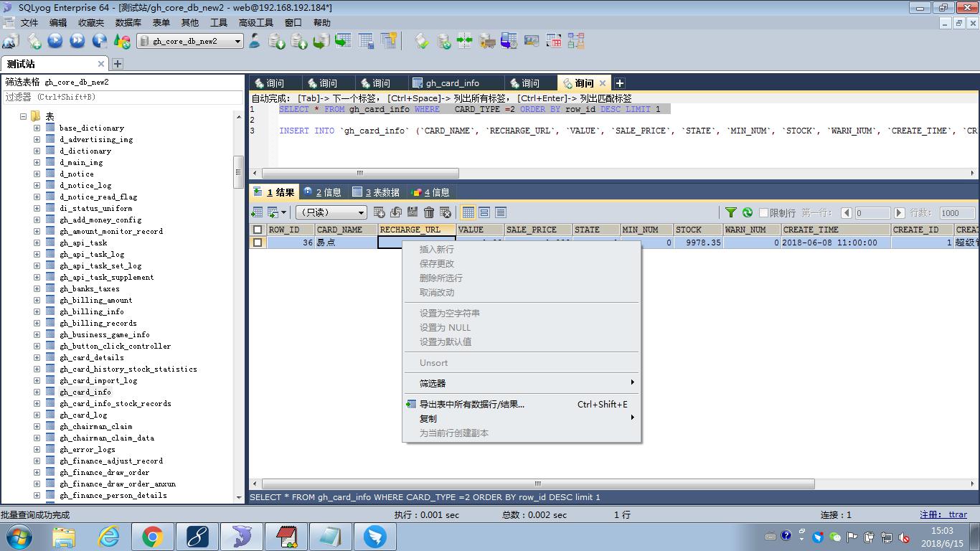Open the 复制 submenu in context menu
980x551 pixels.
tap(522, 418)
